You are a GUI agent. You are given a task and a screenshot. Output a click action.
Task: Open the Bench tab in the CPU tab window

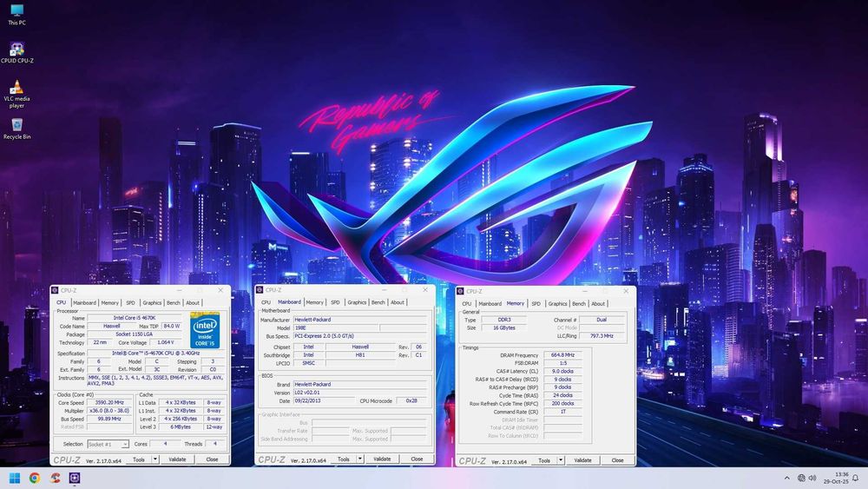pos(174,303)
